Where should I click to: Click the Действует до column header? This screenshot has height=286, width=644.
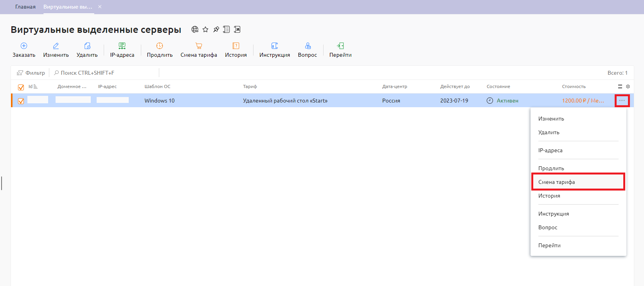pos(455,86)
